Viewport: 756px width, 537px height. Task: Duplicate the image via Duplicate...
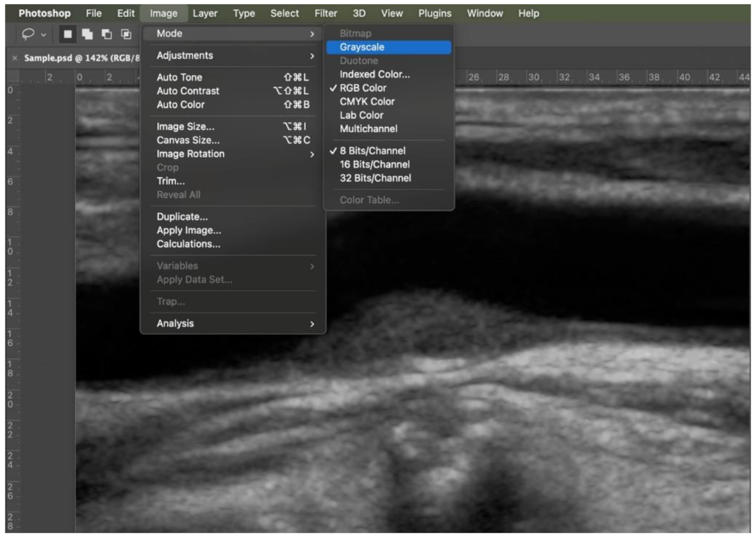pyautogui.click(x=182, y=216)
